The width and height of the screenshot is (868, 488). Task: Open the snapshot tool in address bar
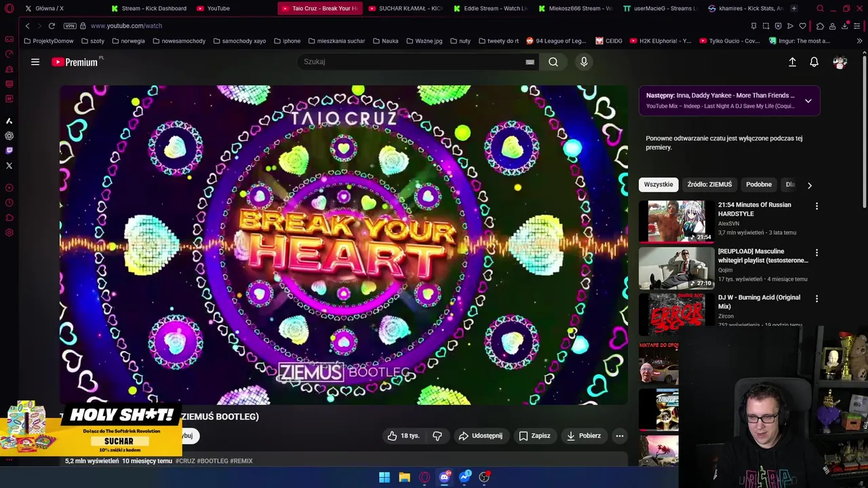[x=766, y=26]
